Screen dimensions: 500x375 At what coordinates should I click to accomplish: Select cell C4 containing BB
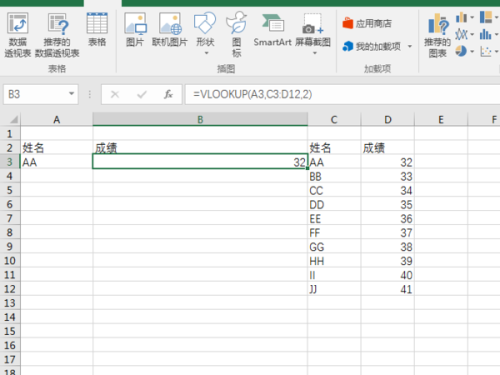[x=334, y=176]
